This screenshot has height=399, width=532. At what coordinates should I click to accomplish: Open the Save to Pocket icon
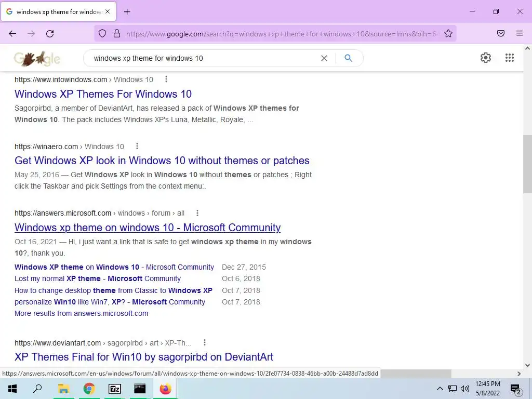tap(500, 33)
